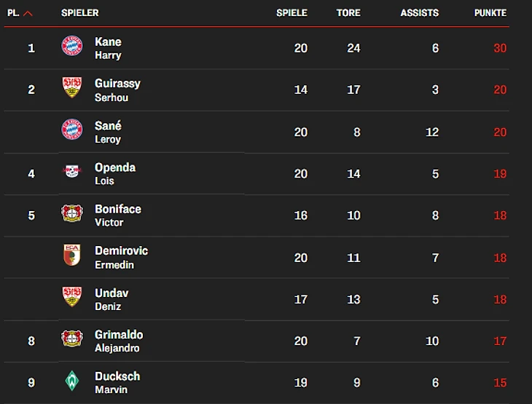Screen dimensions: 532x404
Task: Click the Werder Bremen logo beside Ducksch
Action: pos(71,381)
